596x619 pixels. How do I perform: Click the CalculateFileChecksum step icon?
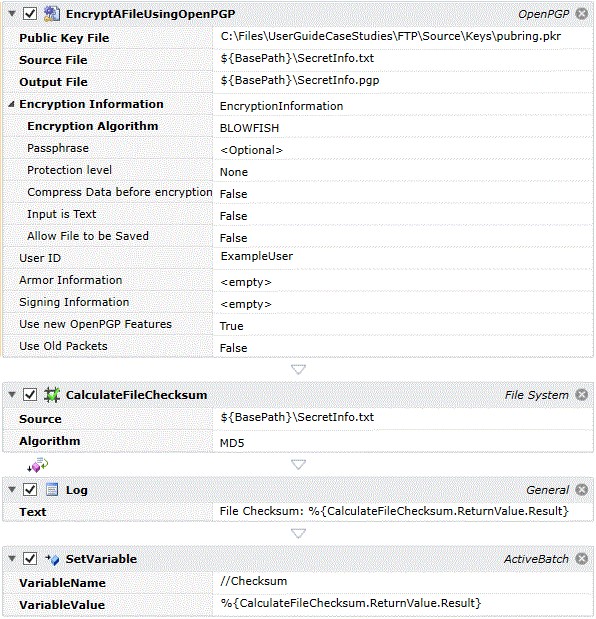tap(52, 395)
